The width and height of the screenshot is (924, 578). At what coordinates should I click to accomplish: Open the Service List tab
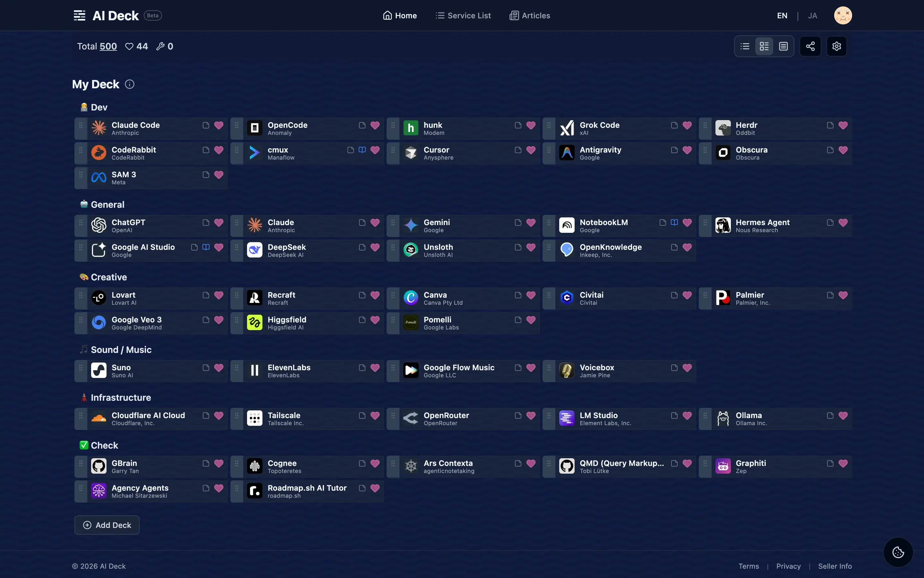463,16
